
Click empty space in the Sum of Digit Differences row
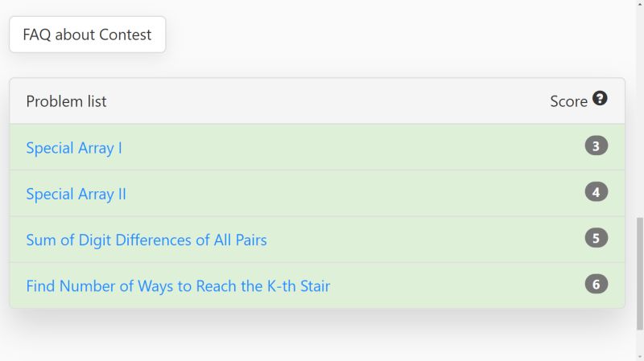[x=427, y=240]
